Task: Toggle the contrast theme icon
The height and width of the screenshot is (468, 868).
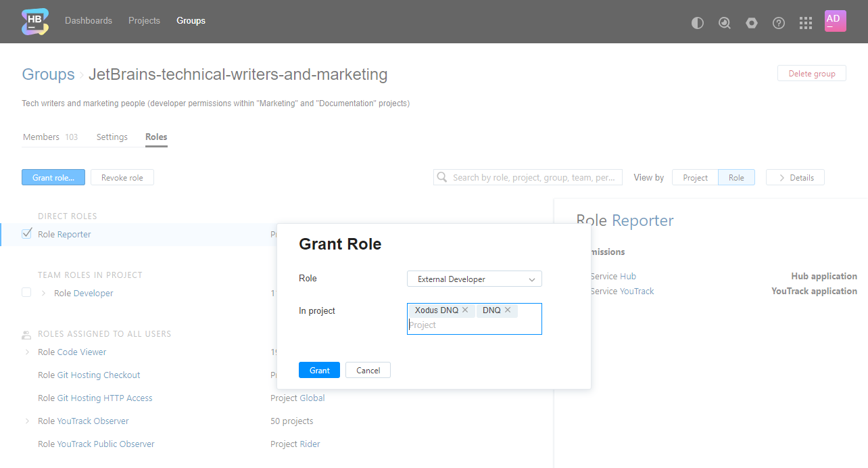Action: pos(698,23)
